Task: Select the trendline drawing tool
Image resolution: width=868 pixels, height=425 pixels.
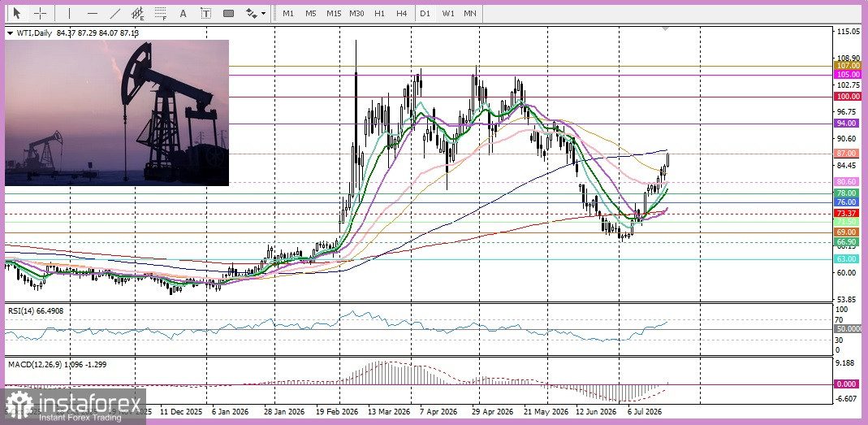Action: click(x=115, y=13)
